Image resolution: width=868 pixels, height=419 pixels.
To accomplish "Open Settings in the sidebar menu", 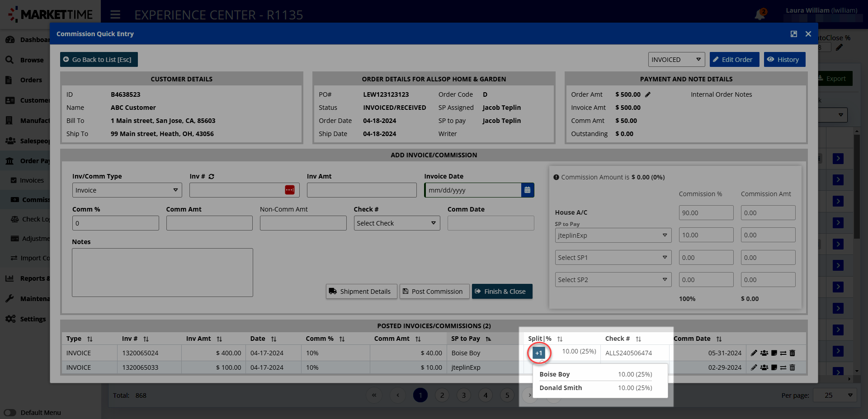I will click(x=33, y=319).
